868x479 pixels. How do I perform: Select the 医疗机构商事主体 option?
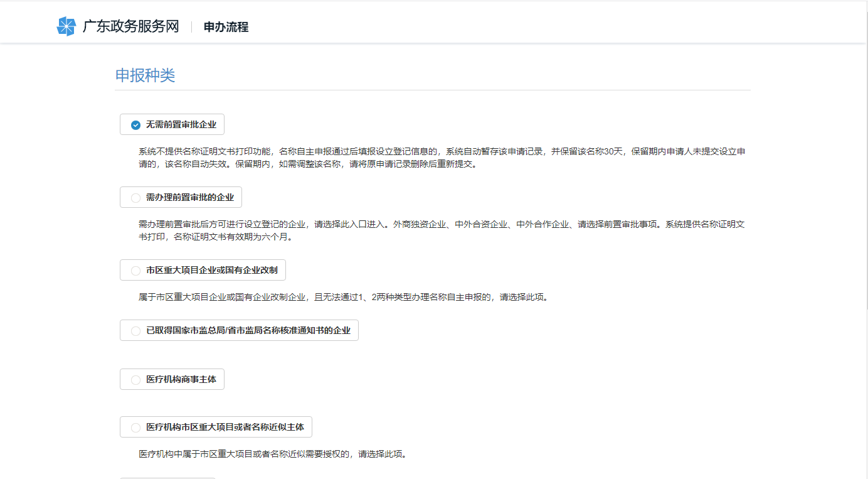pos(172,379)
